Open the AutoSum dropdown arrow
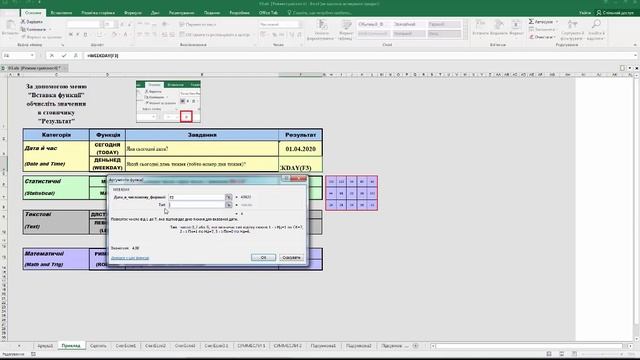 [x=557, y=22]
